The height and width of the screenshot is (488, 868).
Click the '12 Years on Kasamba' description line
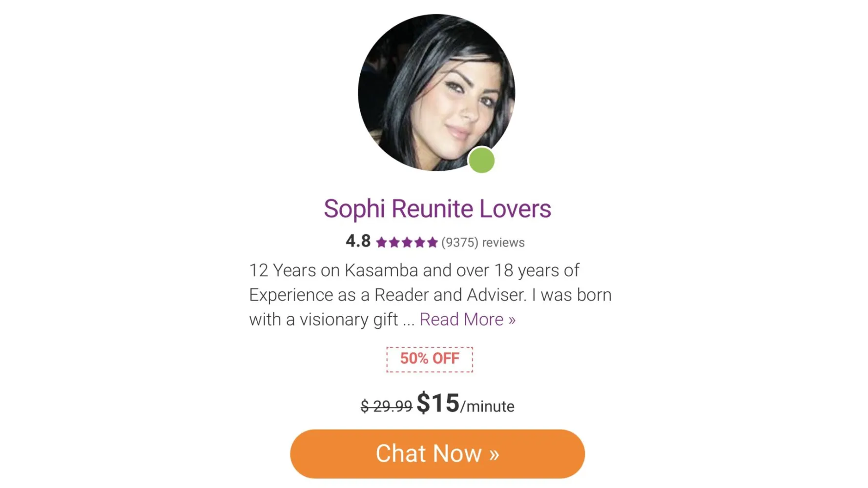point(414,270)
